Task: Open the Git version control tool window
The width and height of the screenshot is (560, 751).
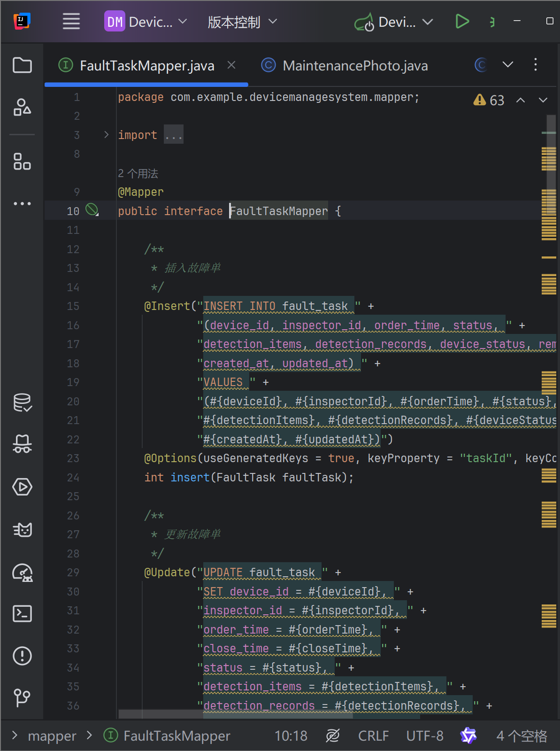Action: tap(22, 697)
